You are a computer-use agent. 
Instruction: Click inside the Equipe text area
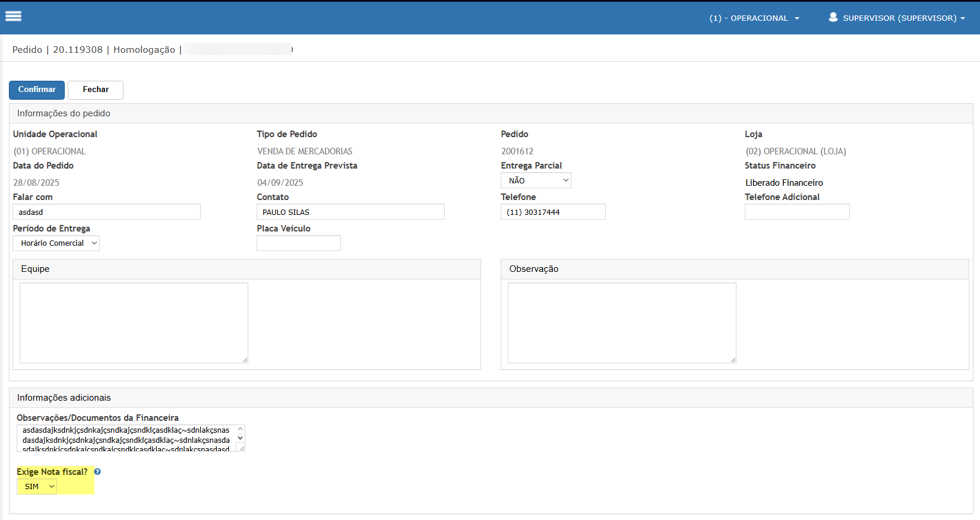click(134, 322)
